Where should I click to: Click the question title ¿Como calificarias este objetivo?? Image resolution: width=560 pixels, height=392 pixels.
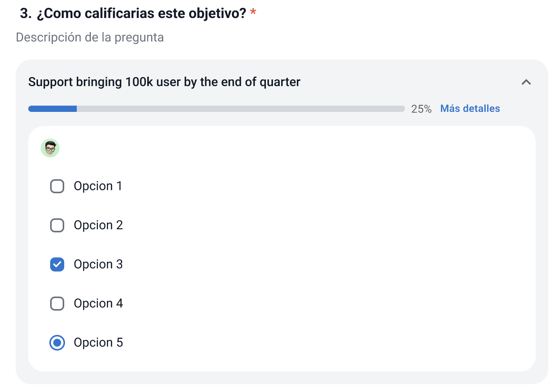141,13
